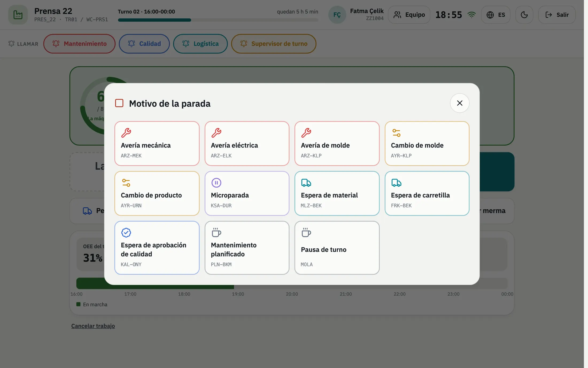588x368 pixels.
Task: Pick the Avería de molde wrench icon
Action: click(306, 132)
